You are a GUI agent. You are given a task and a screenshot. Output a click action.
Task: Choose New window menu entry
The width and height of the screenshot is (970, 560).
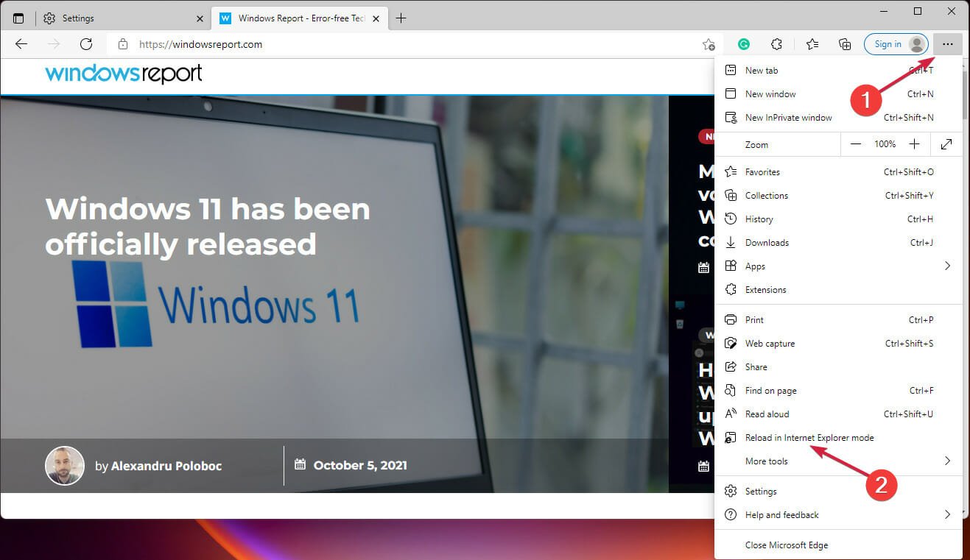(838, 94)
